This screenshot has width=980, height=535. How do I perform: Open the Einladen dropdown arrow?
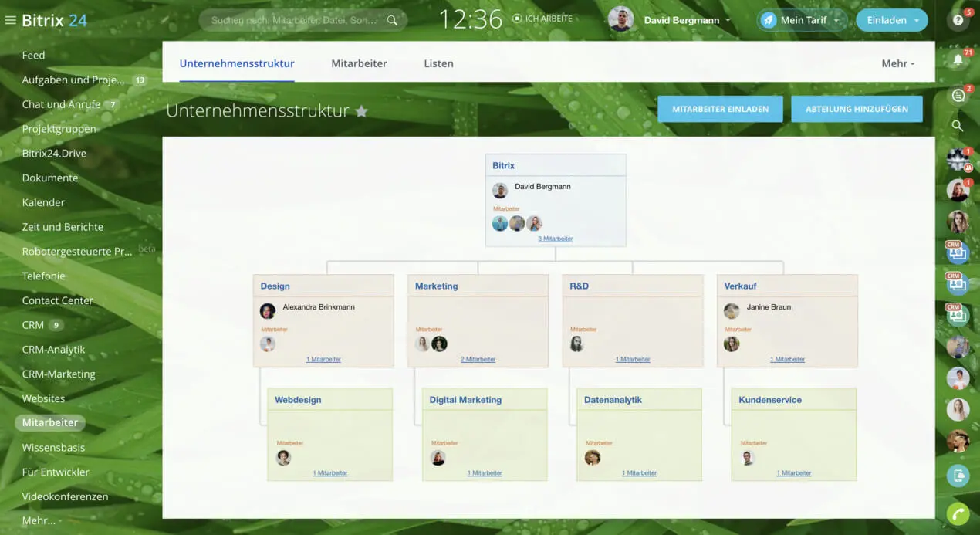[916, 21]
